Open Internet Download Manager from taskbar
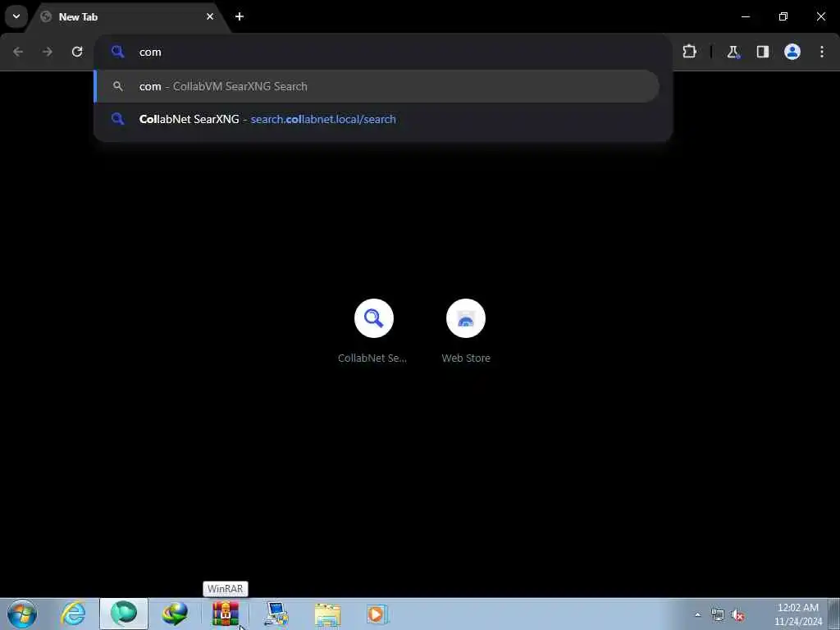The height and width of the screenshot is (630, 840). point(175,614)
